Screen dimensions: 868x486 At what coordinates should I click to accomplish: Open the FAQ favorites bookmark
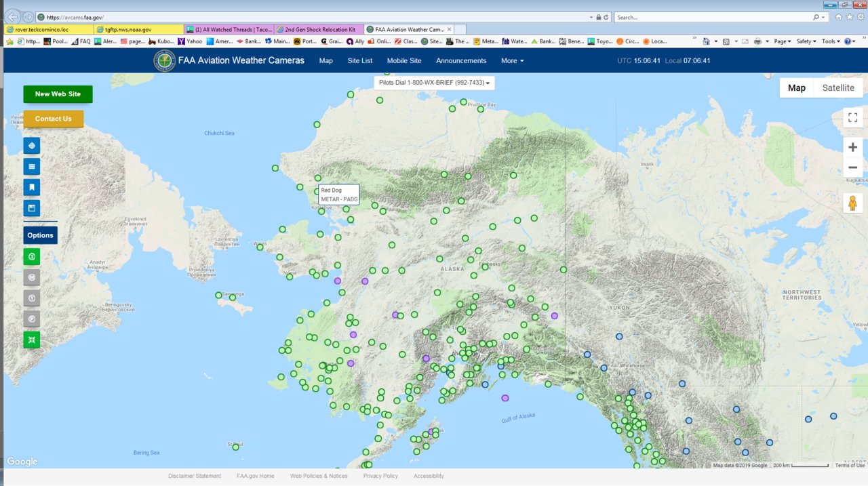pos(81,41)
